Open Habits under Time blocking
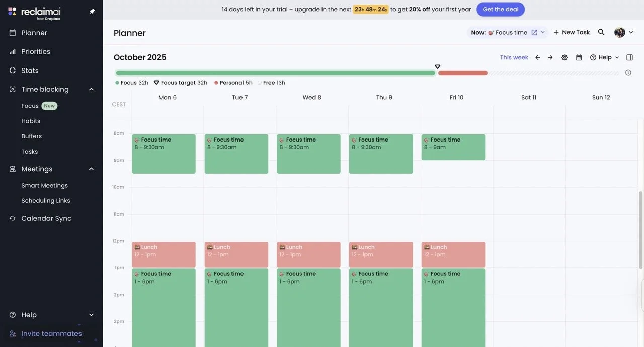This screenshot has width=644, height=347. 31,120
